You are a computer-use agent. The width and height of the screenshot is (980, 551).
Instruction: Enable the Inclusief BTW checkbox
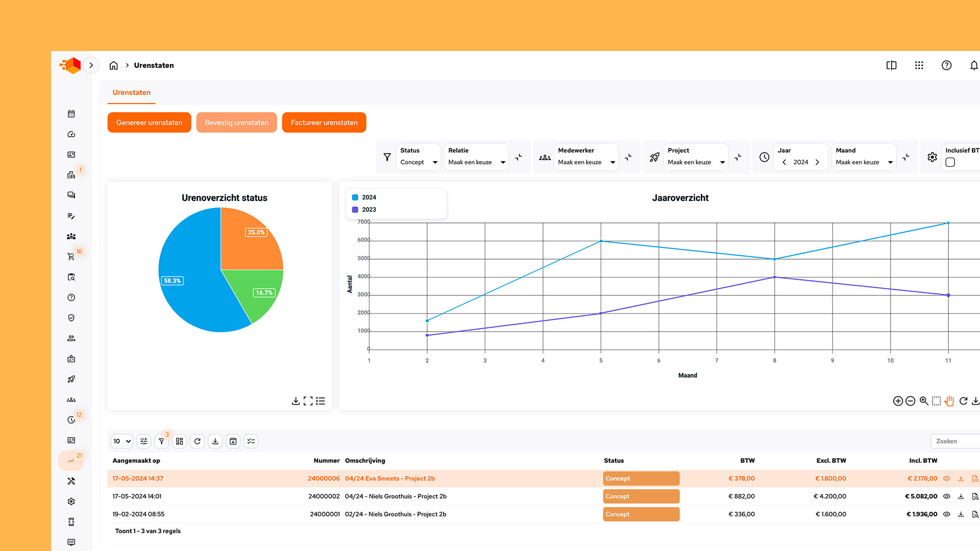click(950, 162)
